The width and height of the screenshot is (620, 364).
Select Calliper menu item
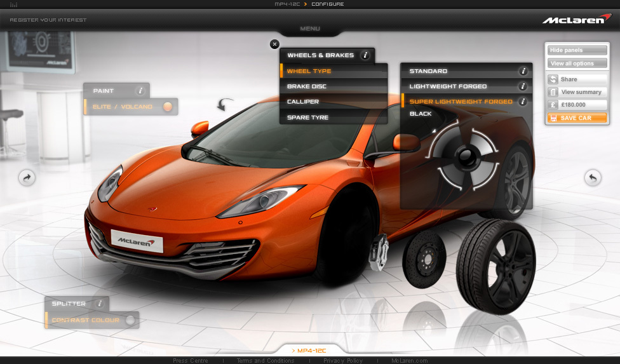(x=334, y=102)
